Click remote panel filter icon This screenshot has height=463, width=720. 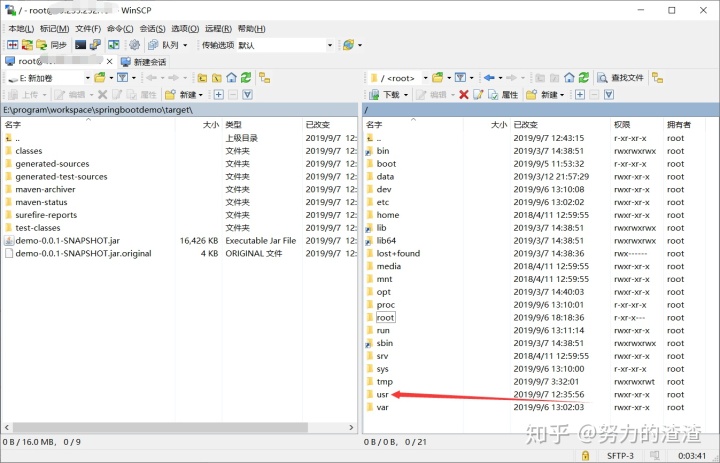click(x=460, y=78)
